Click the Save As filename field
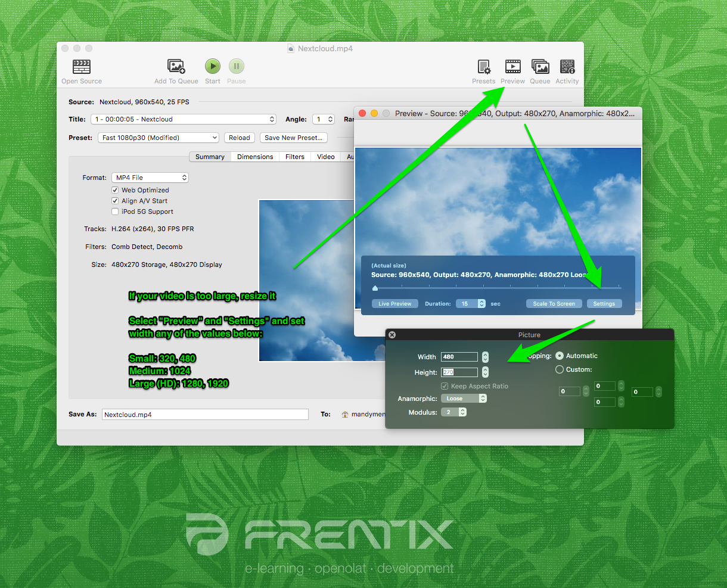 tap(205, 415)
